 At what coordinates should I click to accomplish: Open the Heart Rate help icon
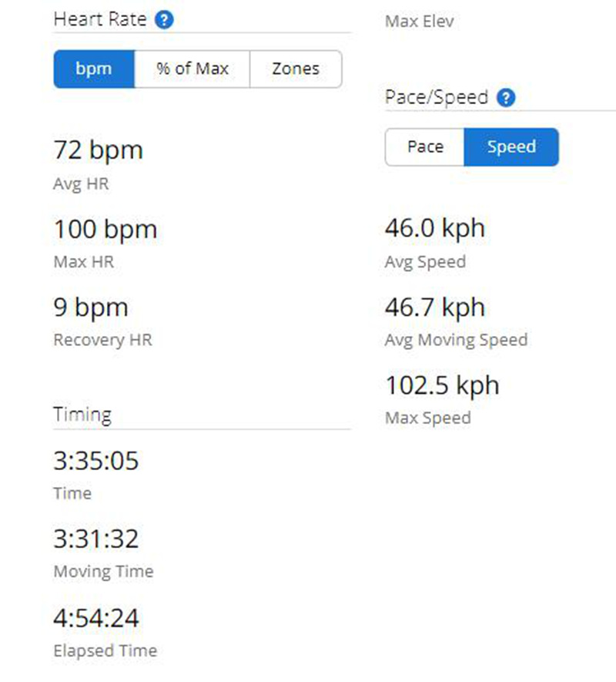point(164,20)
